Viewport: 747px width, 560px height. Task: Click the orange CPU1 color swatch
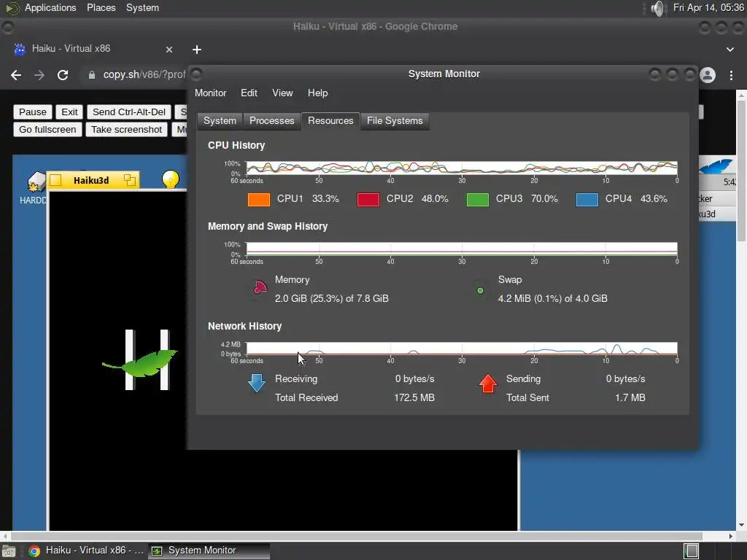[259, 199]
